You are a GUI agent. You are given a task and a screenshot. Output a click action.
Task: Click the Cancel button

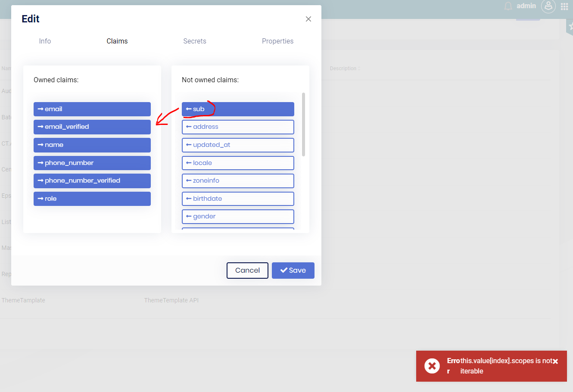pyautogui.click(x=247, y=271)
